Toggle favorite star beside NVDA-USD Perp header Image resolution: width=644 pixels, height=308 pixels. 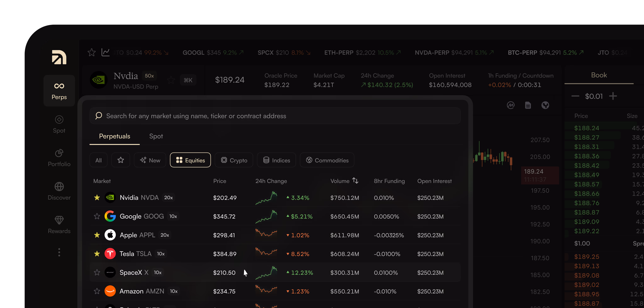(x=171, y=80)
